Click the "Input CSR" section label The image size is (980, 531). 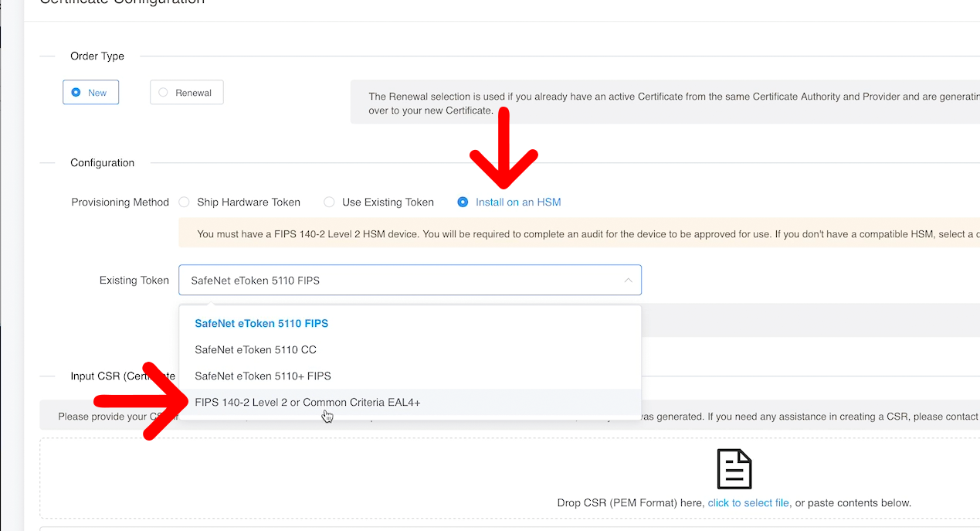point(108,376)
